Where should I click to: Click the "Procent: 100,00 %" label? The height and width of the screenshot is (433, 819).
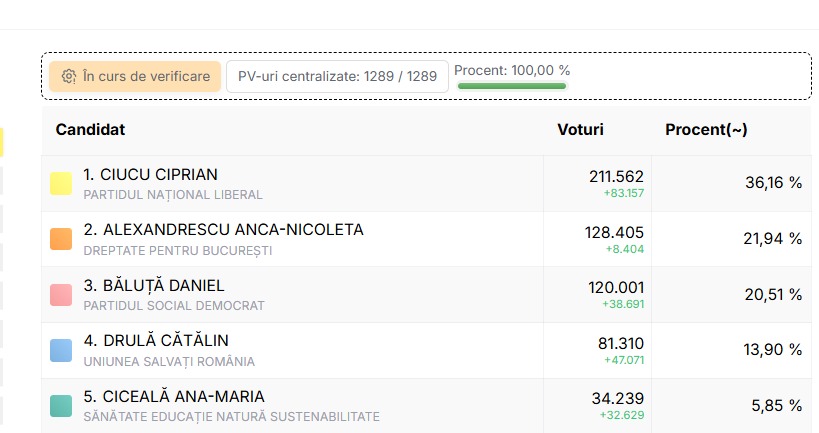coord(512,70)
